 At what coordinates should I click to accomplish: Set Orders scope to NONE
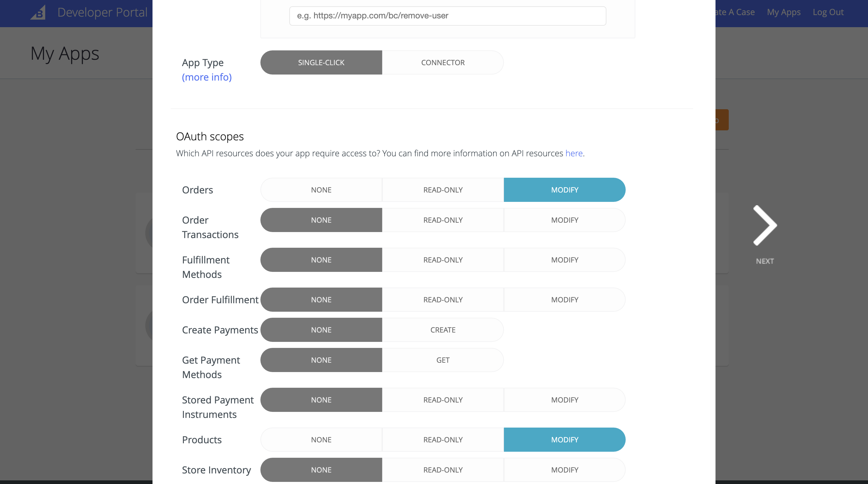coord(321,189)
